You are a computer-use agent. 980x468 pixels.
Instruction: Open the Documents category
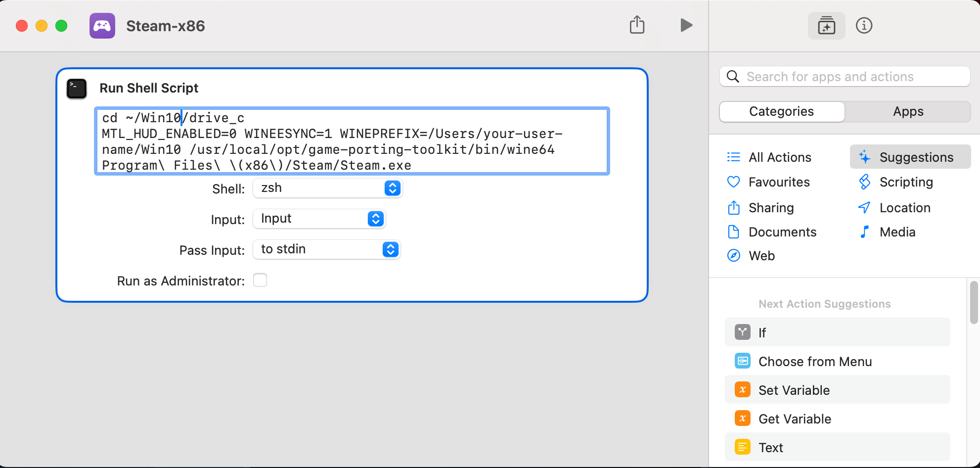771,232
